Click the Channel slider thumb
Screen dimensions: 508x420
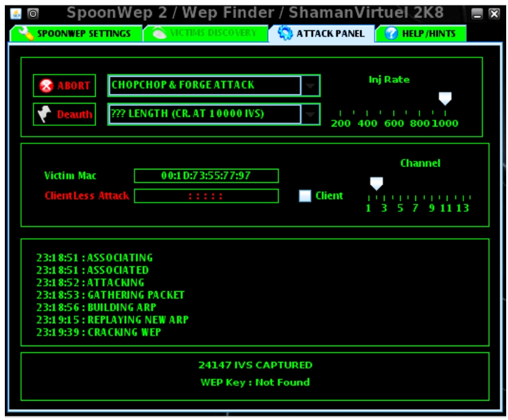click(x=377, y=183)
